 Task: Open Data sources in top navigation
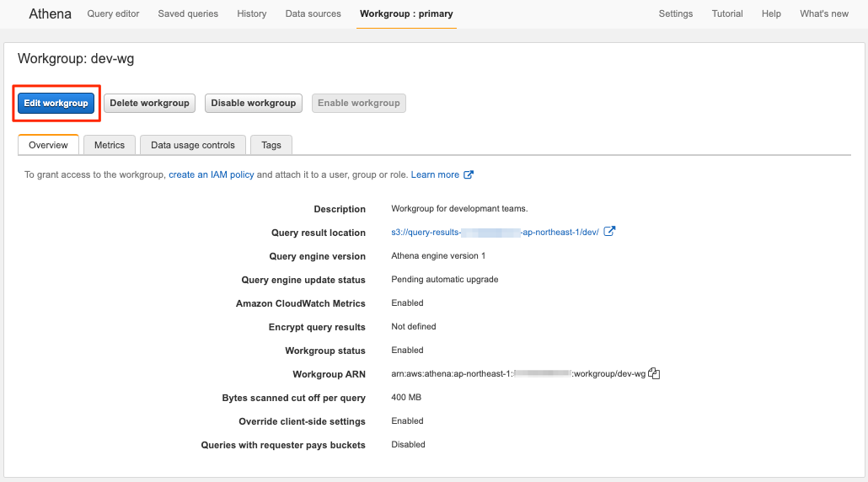click(x=313, y=13)
